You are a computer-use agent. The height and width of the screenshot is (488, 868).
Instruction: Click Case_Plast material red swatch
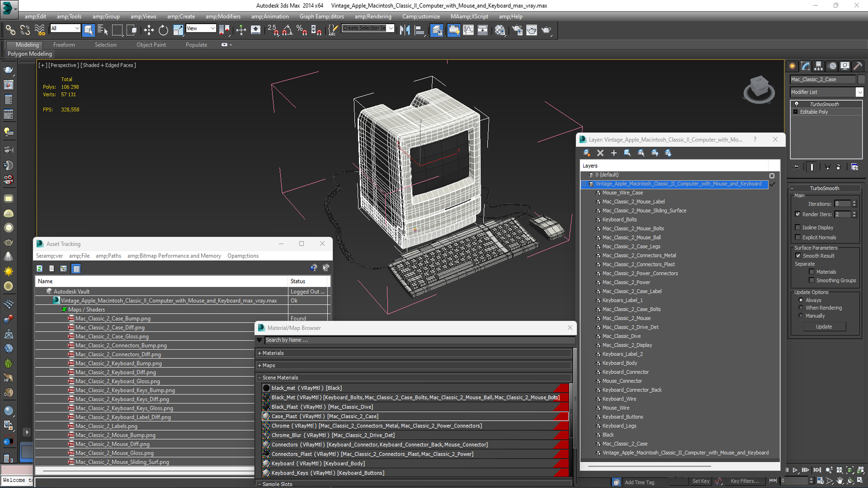click(x=561, y=416)
